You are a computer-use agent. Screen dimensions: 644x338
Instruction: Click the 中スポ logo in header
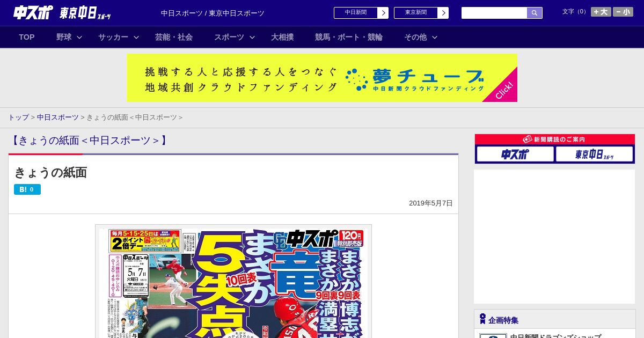pyautogui.click(x=33, y=12)
